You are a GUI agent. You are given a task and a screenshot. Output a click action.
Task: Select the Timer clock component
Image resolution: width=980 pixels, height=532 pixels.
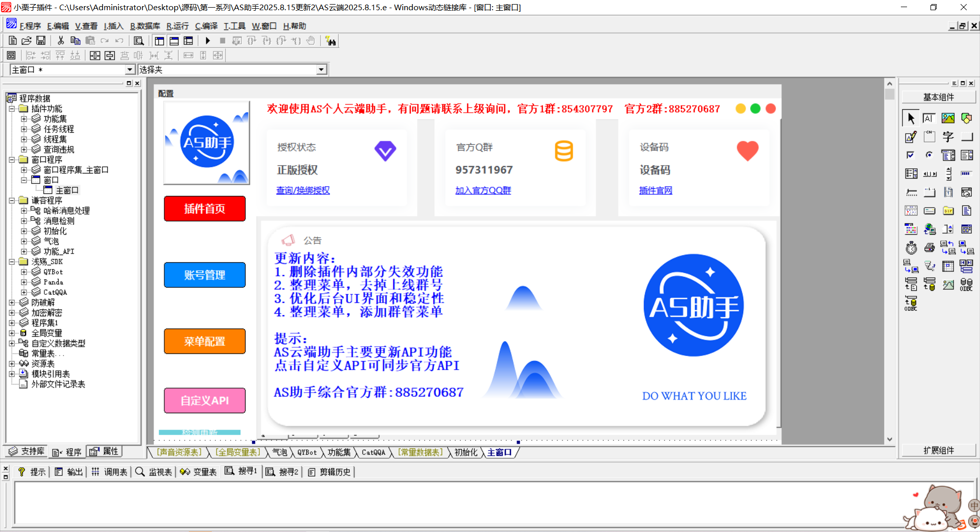[x=911, y=248]
